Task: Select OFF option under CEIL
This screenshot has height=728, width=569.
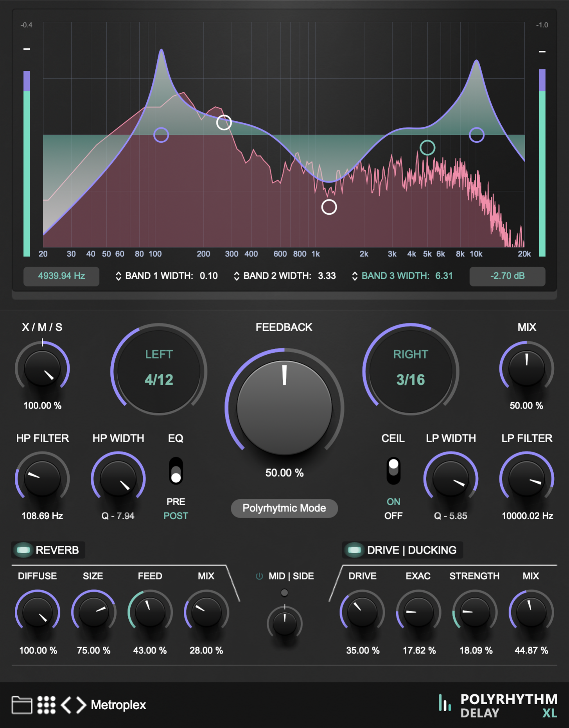Action: [393, 516]
